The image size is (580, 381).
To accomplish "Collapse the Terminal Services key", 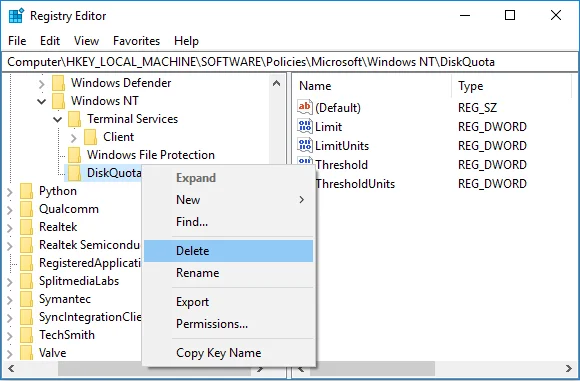I will click(x=57, y=119).
